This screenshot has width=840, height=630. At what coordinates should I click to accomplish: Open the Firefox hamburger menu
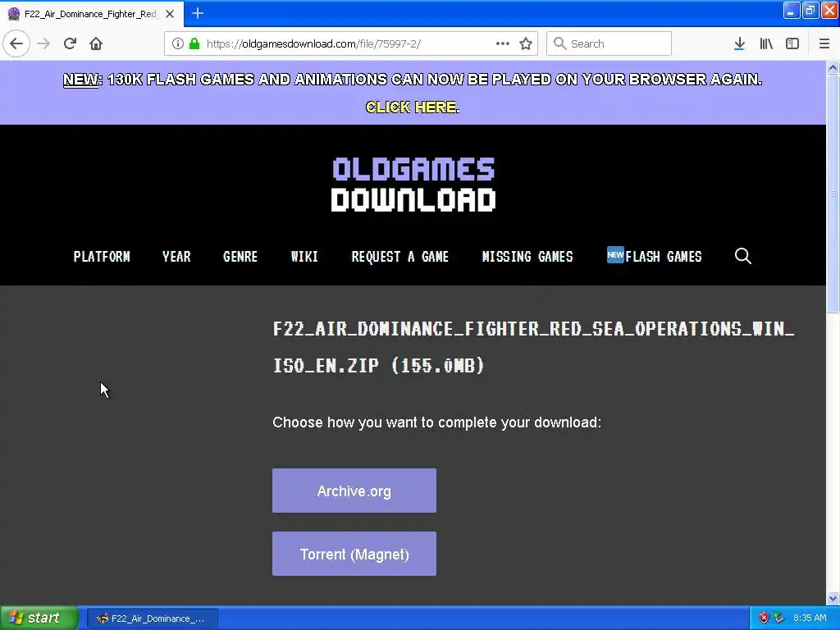tap(824, 43)
